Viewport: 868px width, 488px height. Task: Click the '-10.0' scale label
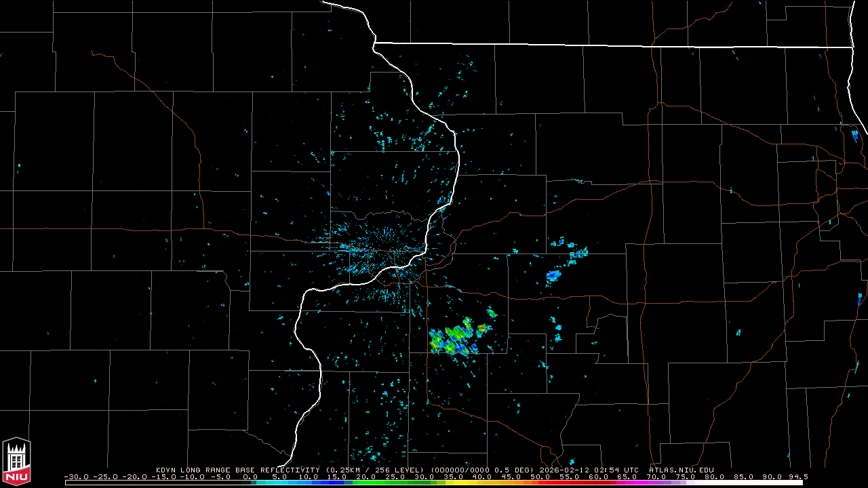193,476
